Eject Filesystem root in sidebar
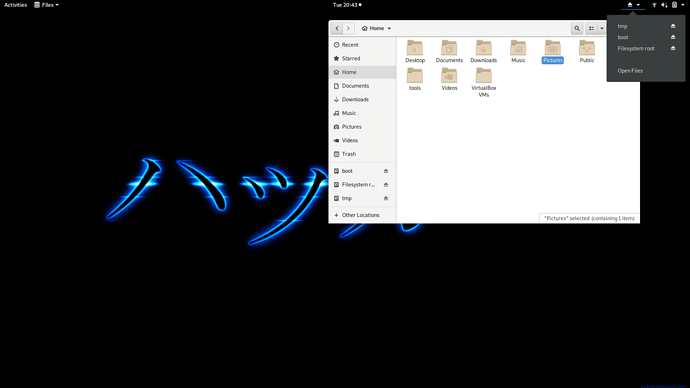This screenshot has width=690, height=388. coord(385,185)
